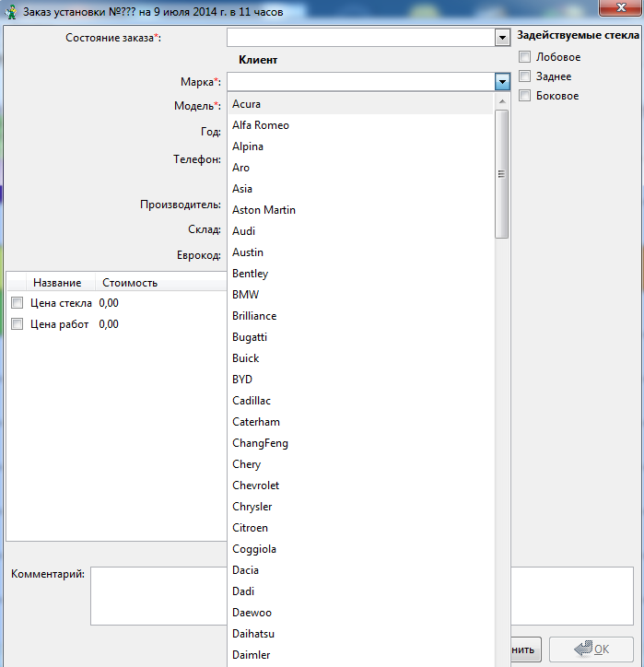Check the Цена стекла row checkbox
Viewport: 644px width, 667px height.
17,303
